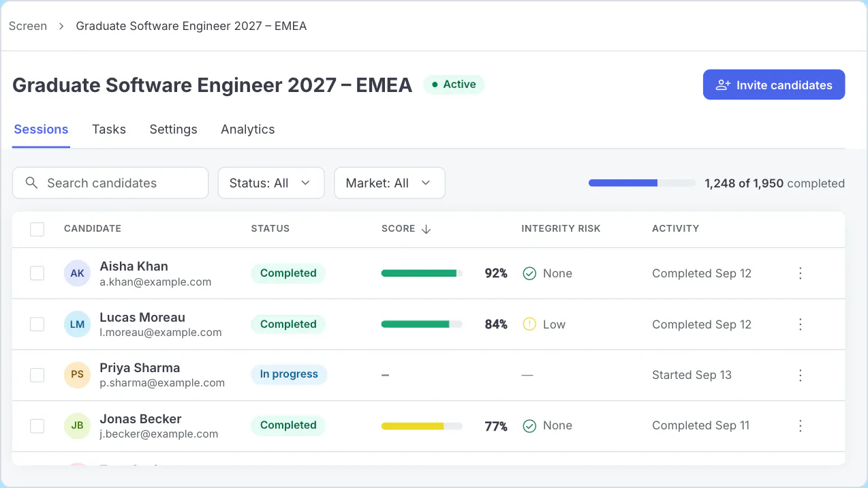The width and height of the screenshot is (868, 488).
Task: Click the Status column header
Action: tap(270, 229)
